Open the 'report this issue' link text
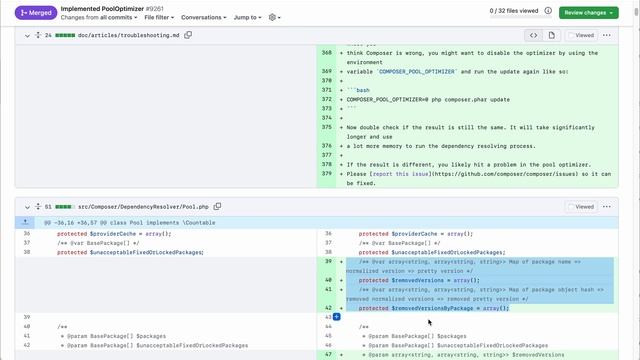The image size is (640, 360). [x=401, y=174]
